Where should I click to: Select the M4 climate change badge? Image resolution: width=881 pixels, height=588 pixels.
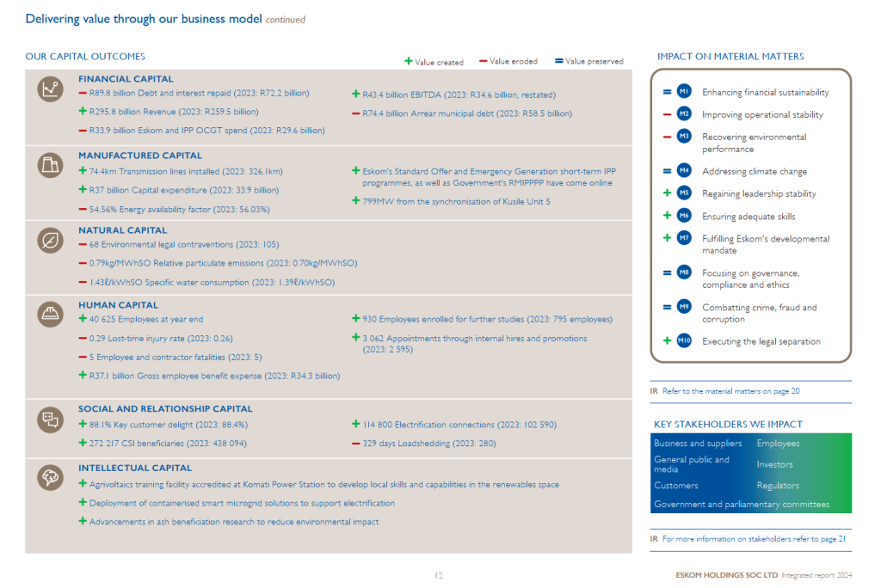click(x=684, y=171)
